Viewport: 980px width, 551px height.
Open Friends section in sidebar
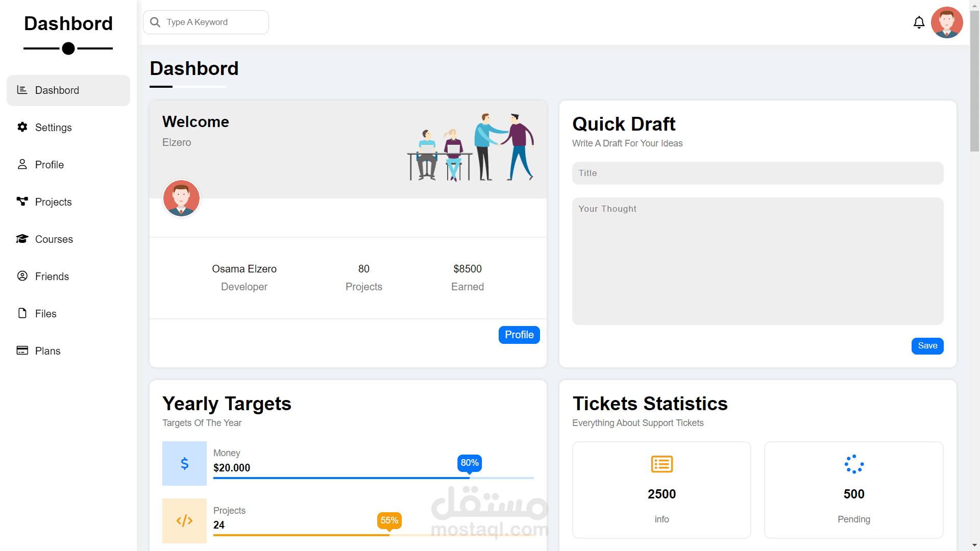[x=52, y=277]
